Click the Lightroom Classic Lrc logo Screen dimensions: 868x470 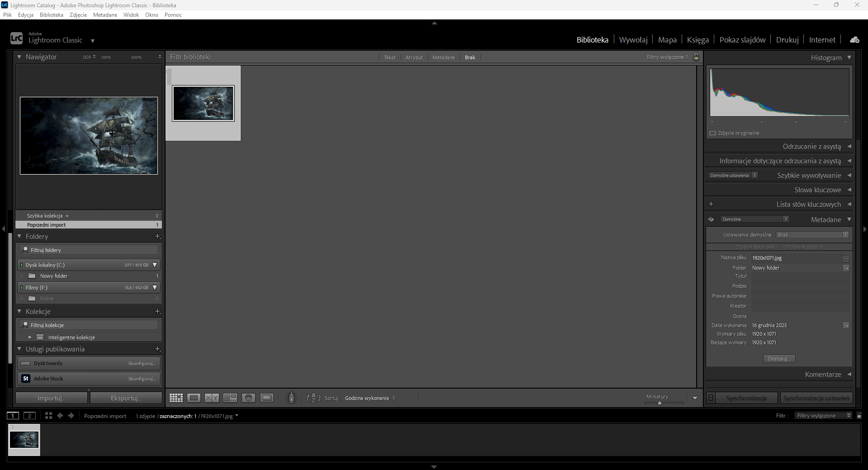pyautogui.click(x=16, y=38)
